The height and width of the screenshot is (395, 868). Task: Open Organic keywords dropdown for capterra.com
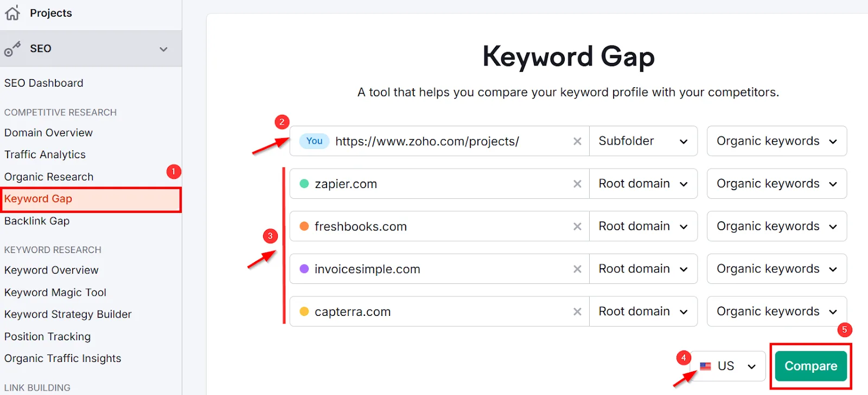click(777, 311)
